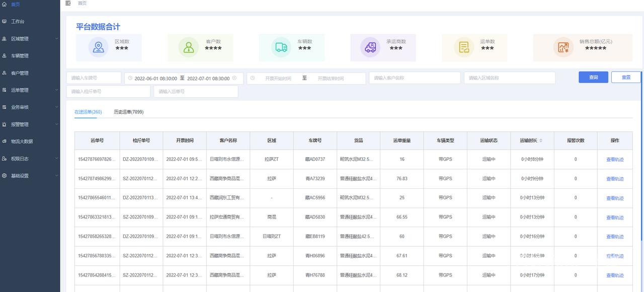Screen dimensions: 644x292
Task: Click the 运单号 column header
Action: 97,140
